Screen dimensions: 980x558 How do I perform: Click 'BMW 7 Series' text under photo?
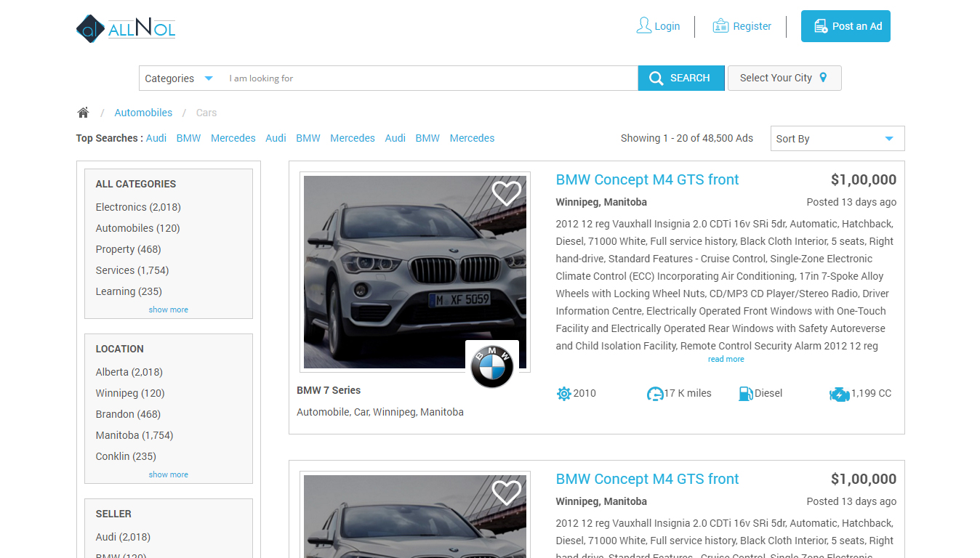tap(329, 390)
